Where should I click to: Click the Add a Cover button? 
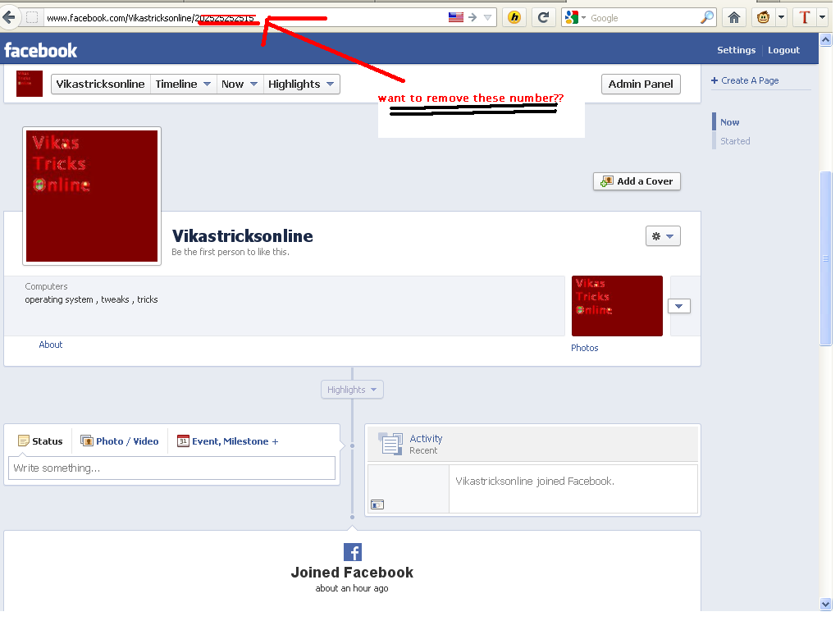(637, 181)
